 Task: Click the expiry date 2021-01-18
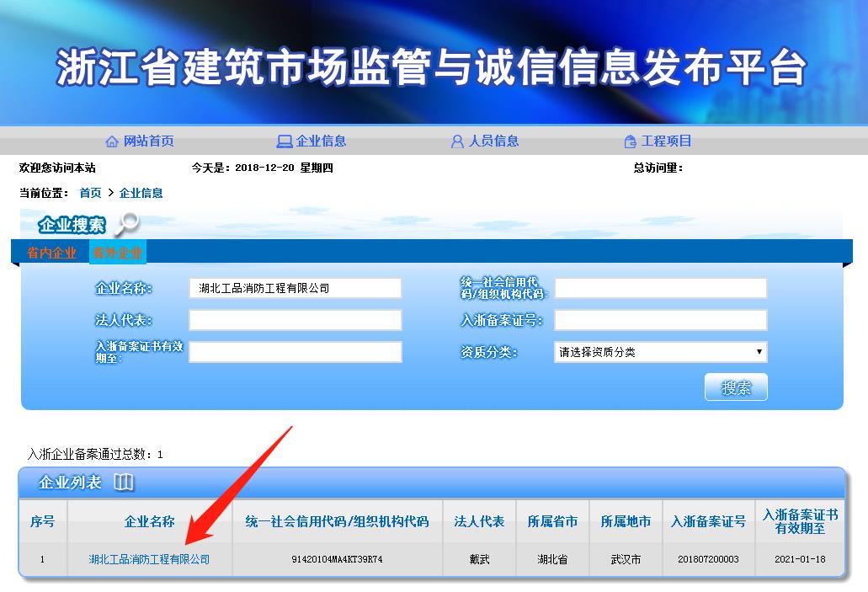pos(800,559)
